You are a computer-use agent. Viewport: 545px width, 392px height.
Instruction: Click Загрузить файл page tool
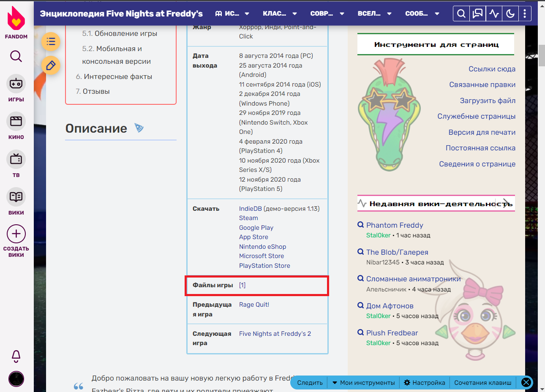coord(488,101)
